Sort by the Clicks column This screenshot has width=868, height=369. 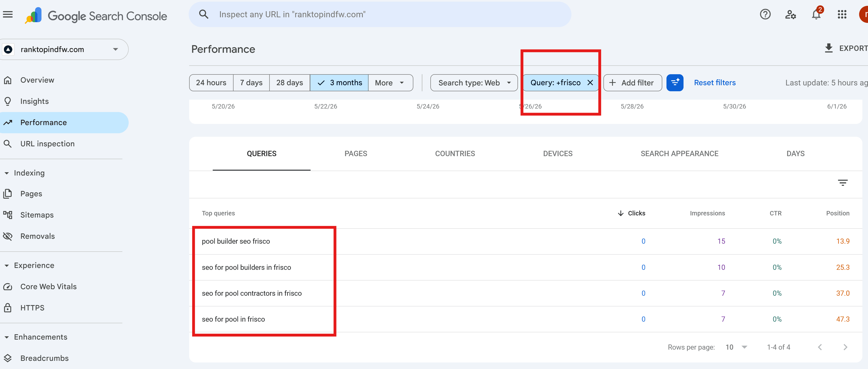coord(631,214)
